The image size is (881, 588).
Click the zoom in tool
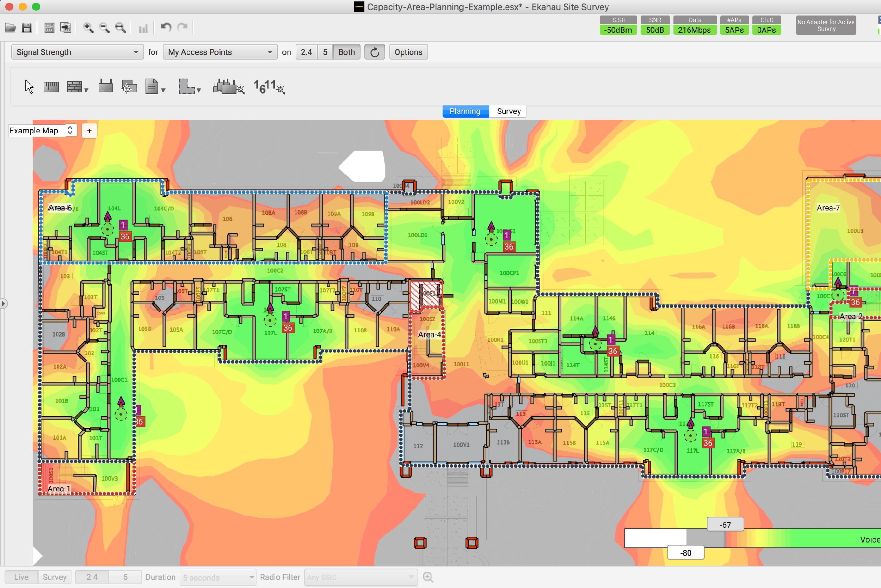point(89,27)
